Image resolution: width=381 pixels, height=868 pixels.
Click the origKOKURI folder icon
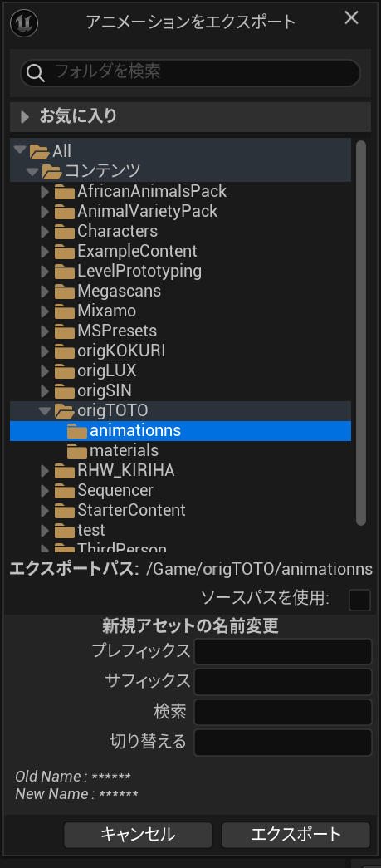tap(65, 351)
